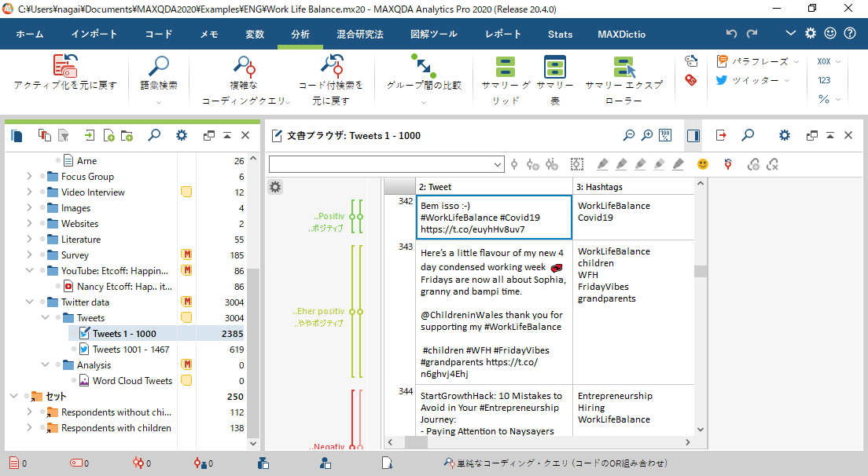Open the feedback smiley icon in header
Viewport: 868px width, 476px height.
pos(829,33)
